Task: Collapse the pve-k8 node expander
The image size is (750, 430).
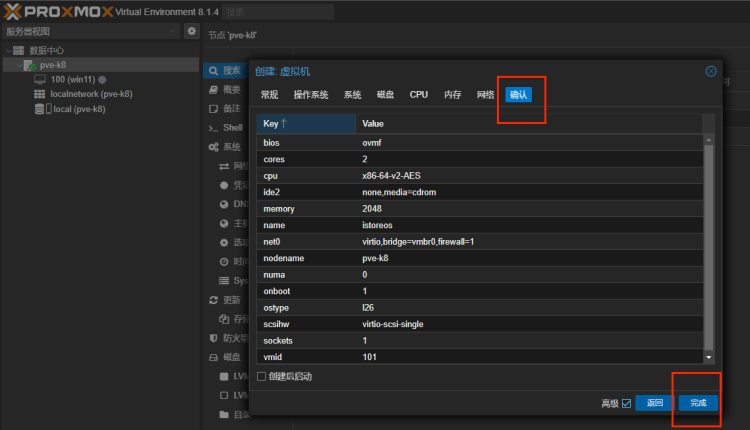Action: (x=19, y=65)
